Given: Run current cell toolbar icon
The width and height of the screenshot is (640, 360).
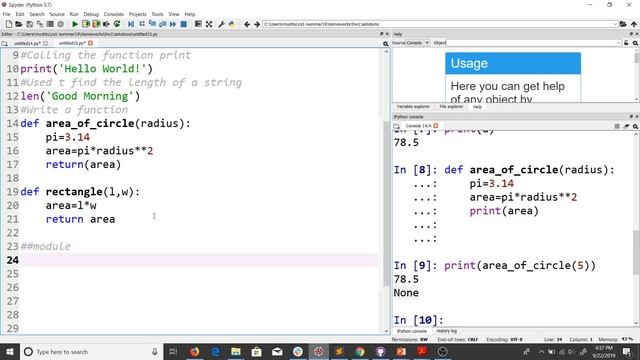Looking at the screenshot, I should pos(86,24).
